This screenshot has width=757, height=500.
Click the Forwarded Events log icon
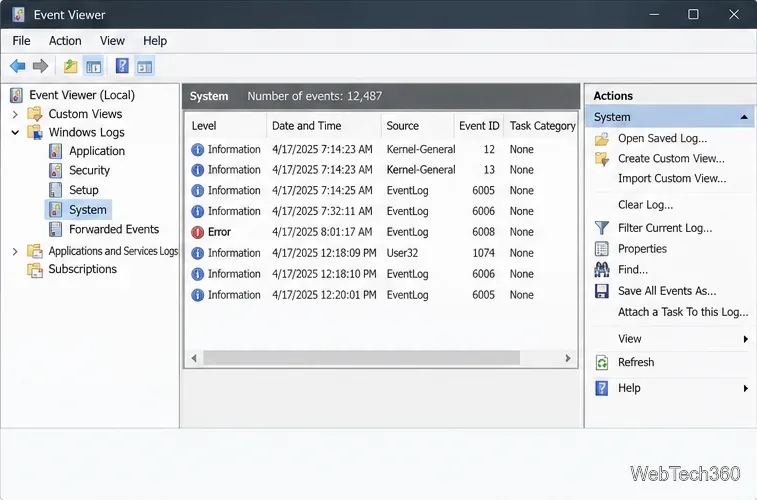point(56,229)
